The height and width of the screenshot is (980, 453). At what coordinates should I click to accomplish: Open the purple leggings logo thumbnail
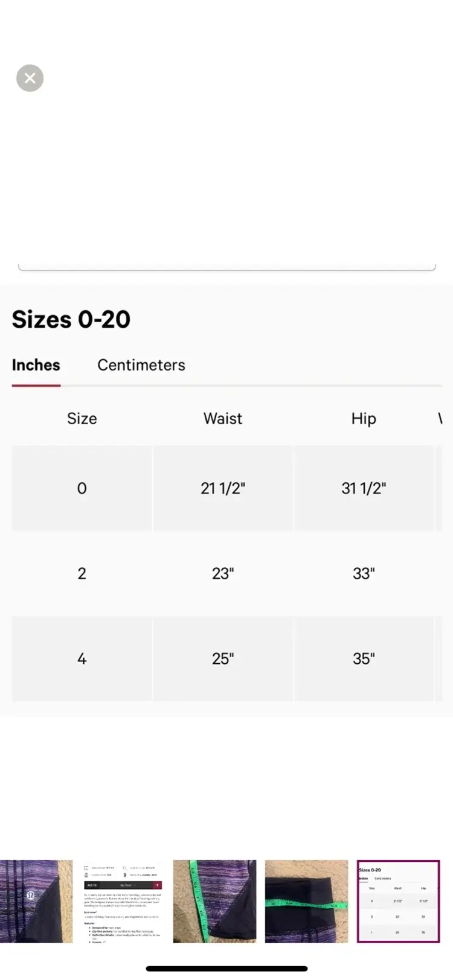coord(35,901)
